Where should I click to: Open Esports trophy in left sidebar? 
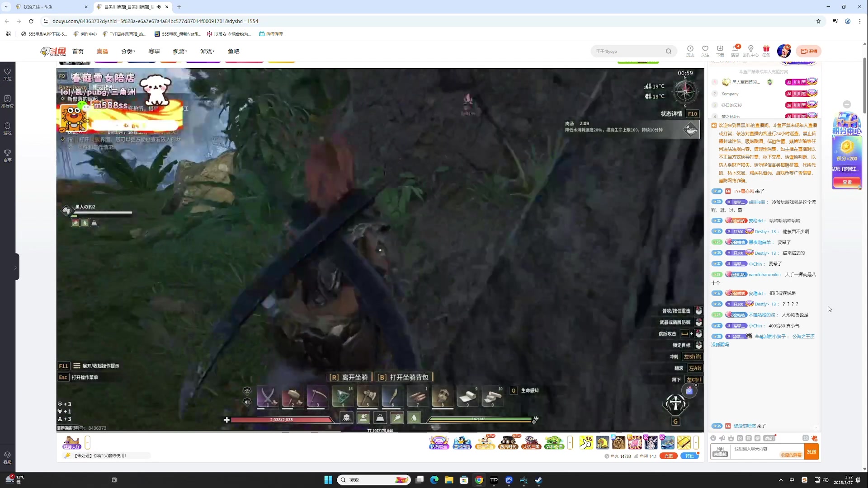click(x=7, y=155)
